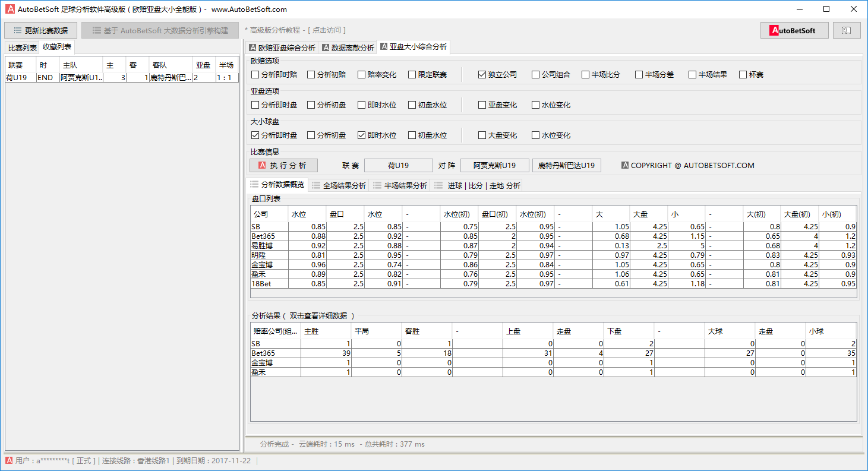
Task: Click the user icon in the status bar
Action: [9, 460]
